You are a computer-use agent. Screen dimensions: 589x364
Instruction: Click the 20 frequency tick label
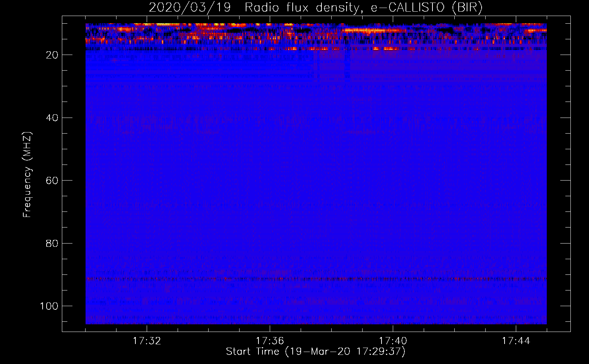point(52,55)
